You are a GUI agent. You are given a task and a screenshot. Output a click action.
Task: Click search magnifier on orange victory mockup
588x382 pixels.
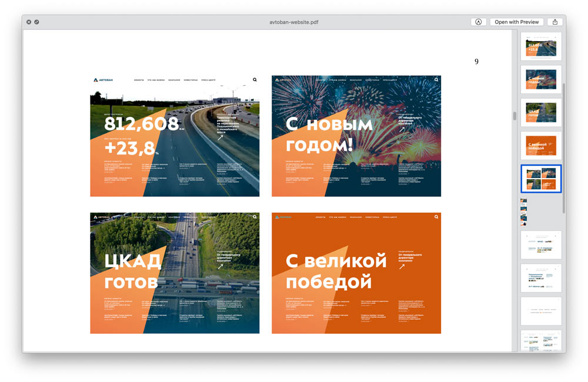coord(436,217)
